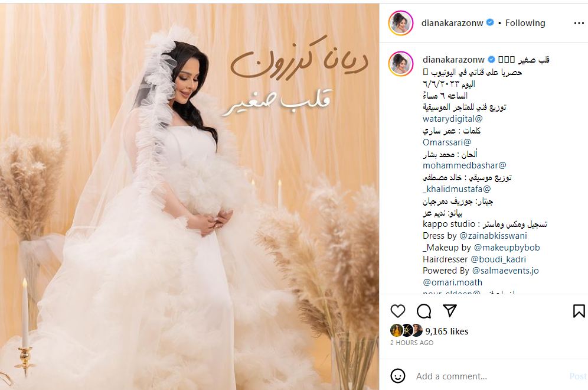Open the 2 HOURS AGO timestamp

click(x=411, y=343)
